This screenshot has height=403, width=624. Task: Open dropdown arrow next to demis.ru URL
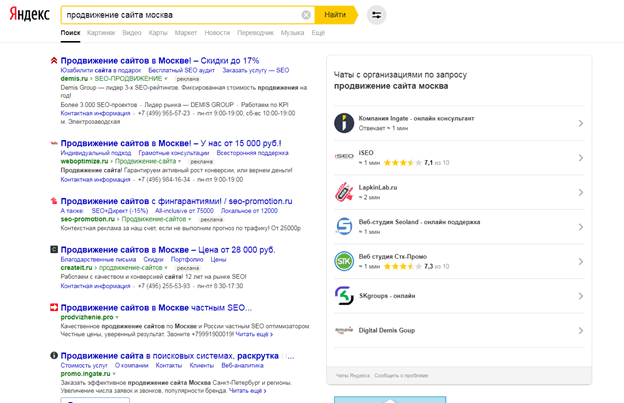pos(166,79)
